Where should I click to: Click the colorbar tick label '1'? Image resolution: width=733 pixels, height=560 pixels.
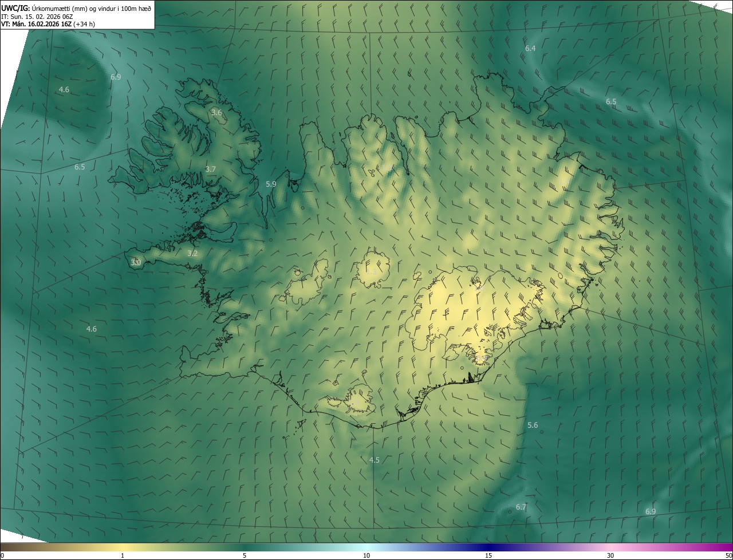(123, 555)
